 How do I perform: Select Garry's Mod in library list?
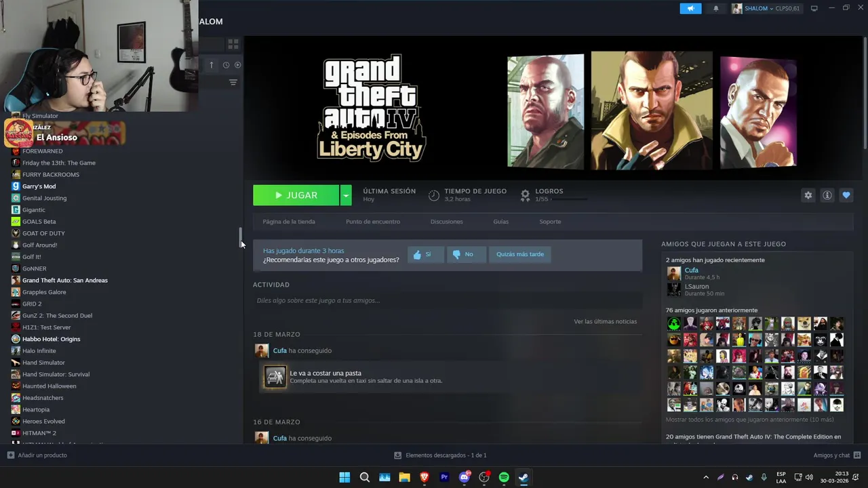tap(39, 186)
